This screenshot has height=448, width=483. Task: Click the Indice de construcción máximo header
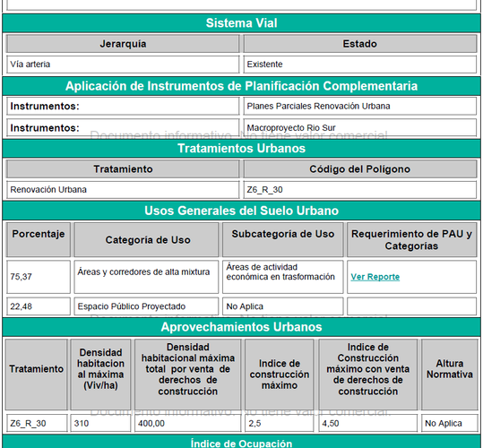(x=280, y=375)
